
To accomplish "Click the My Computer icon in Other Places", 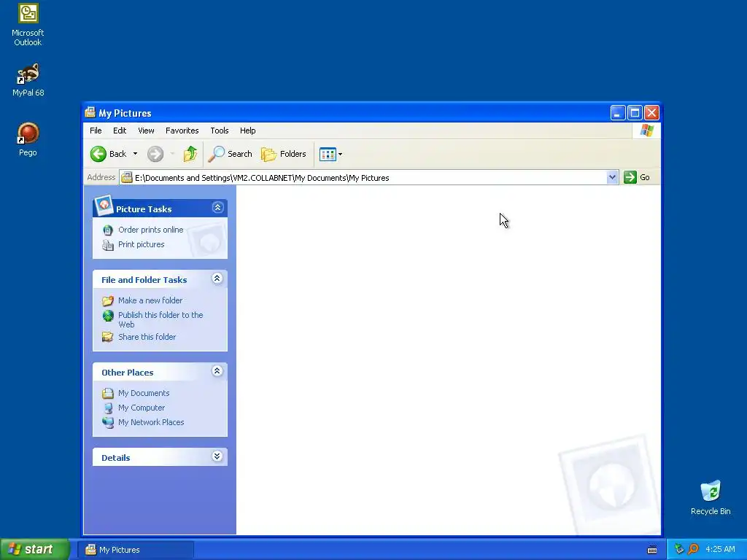I will 108,408.
